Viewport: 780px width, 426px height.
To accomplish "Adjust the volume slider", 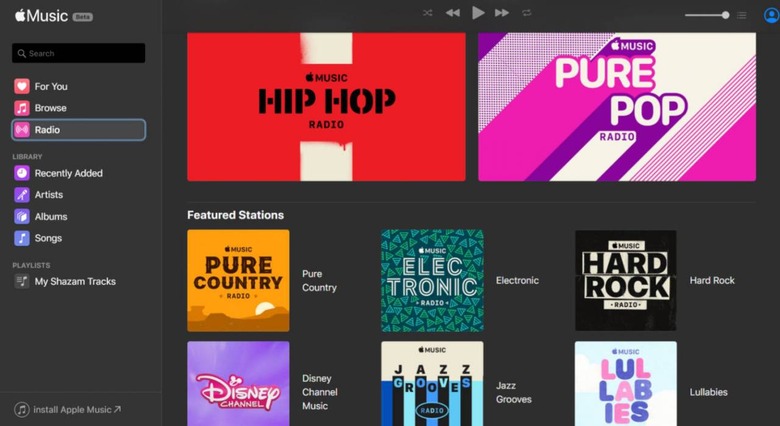I will (706, 15).
